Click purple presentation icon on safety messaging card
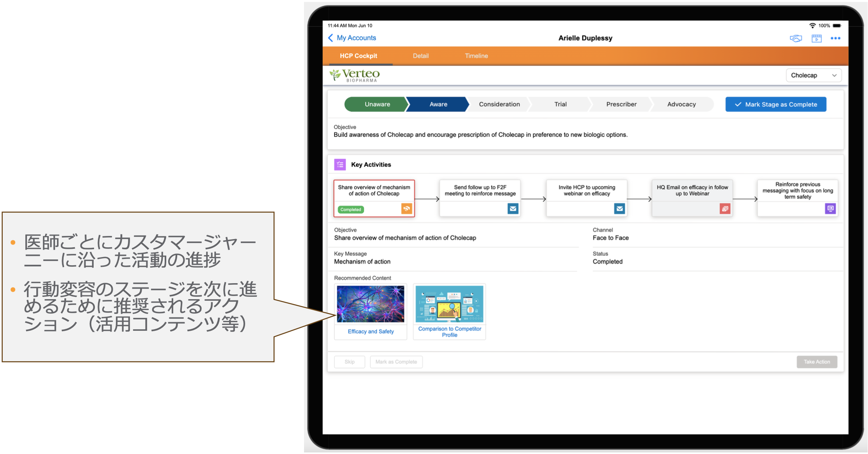 830,208
